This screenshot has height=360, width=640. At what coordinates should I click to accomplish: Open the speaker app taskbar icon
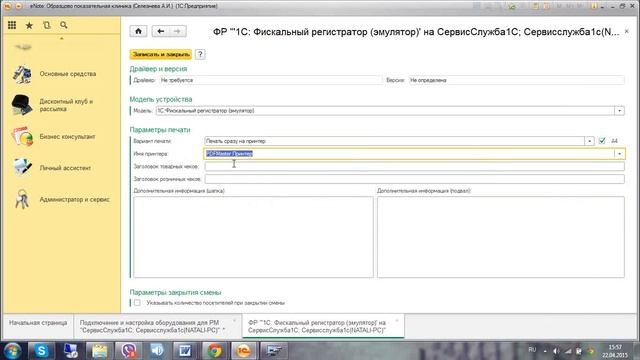[157, 351]
